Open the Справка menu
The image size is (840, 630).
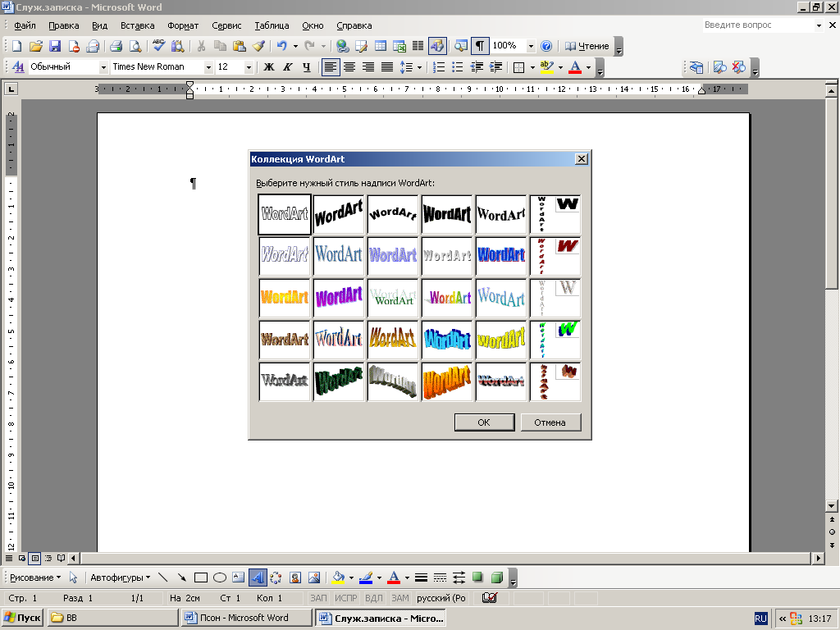coord(354,25)
